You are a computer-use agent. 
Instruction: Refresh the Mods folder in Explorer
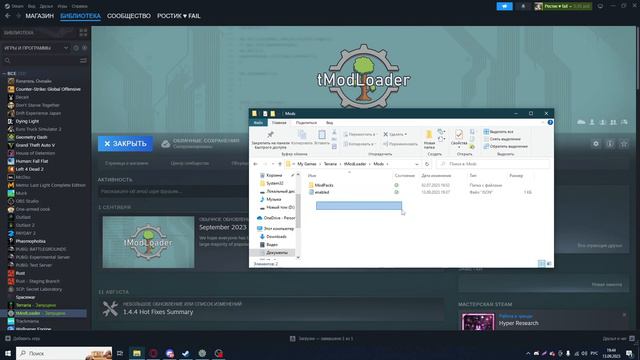[x=427, y=164]
